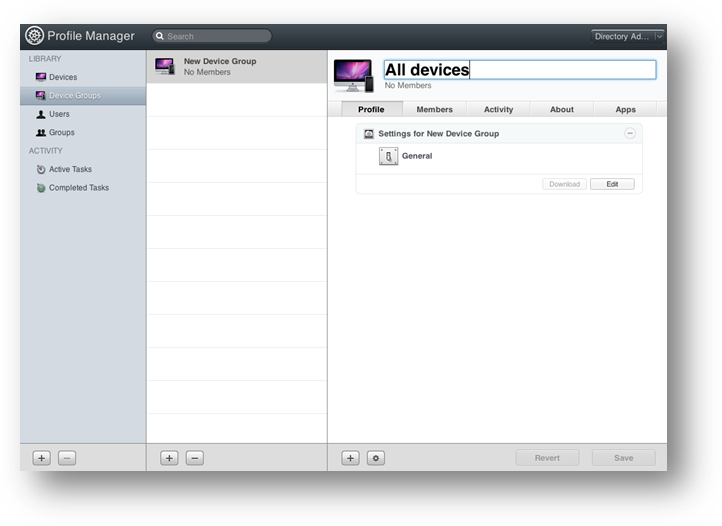Click the Device Groups icon
This screenshot has width=722, height=526.
point(41,95)
